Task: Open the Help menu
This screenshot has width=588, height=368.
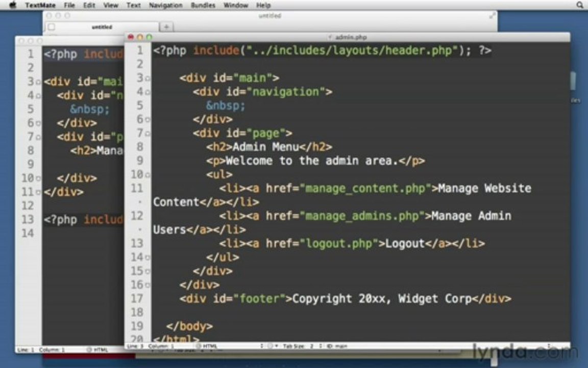Action: pos(263,5)
